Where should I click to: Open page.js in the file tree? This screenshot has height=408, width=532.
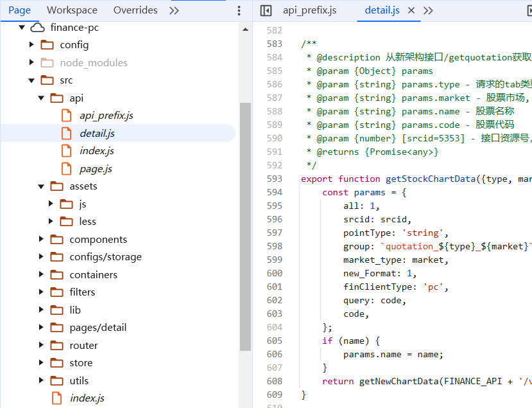coord(96,168)
